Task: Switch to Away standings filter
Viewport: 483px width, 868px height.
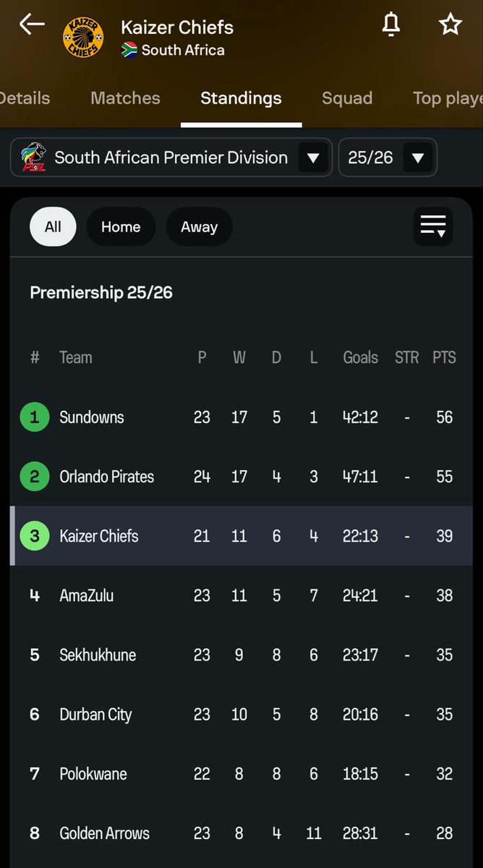Action: pyautogui.click(x=199, y=226)
